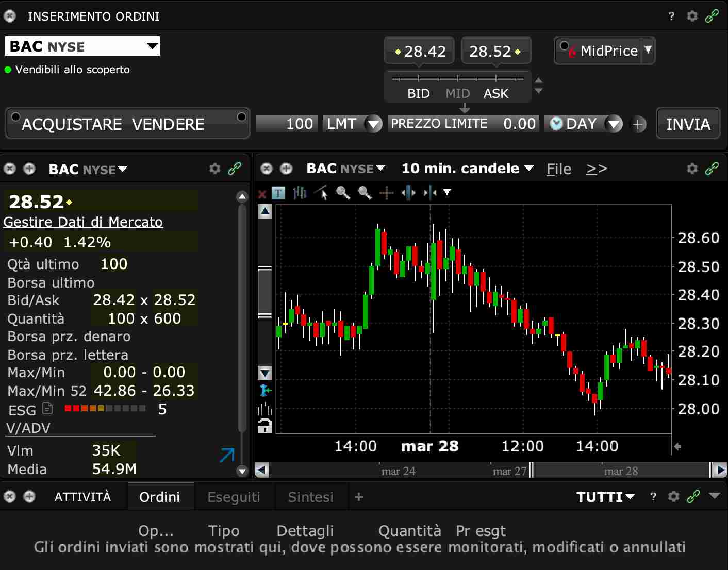Switch to the Eseguiti tab
The image size is (728, 570).
point(234,497)
